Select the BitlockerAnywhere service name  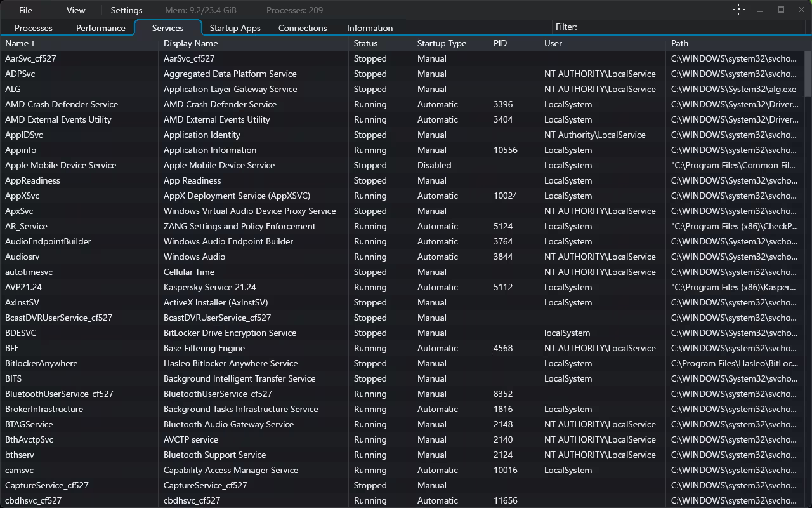pyautogui.click(x=41, y=363)
